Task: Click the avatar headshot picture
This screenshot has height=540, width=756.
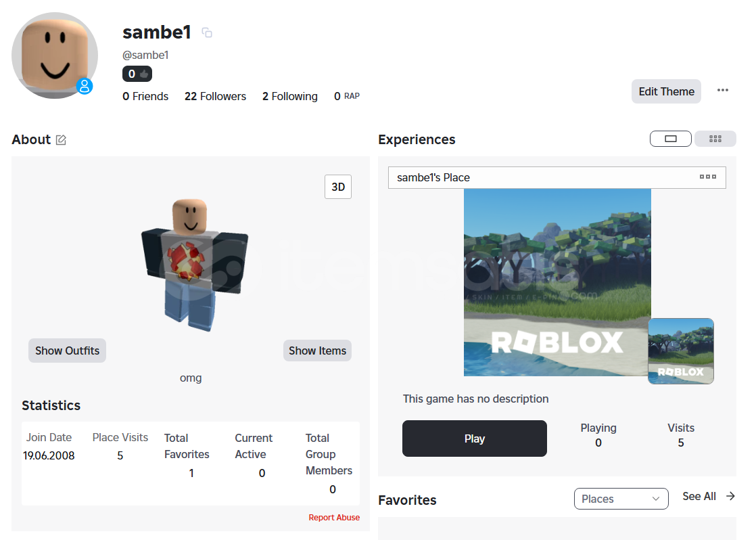Action: (54, 55)
